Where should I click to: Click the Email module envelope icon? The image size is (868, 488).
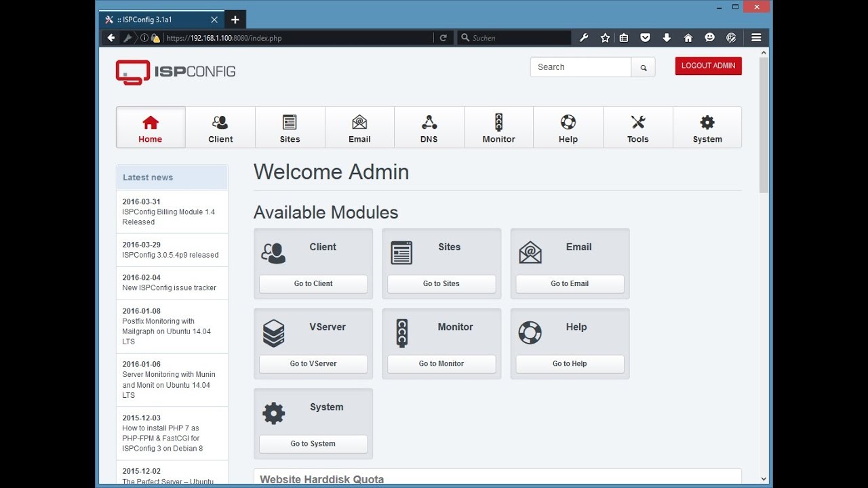[x=530, y=253]
